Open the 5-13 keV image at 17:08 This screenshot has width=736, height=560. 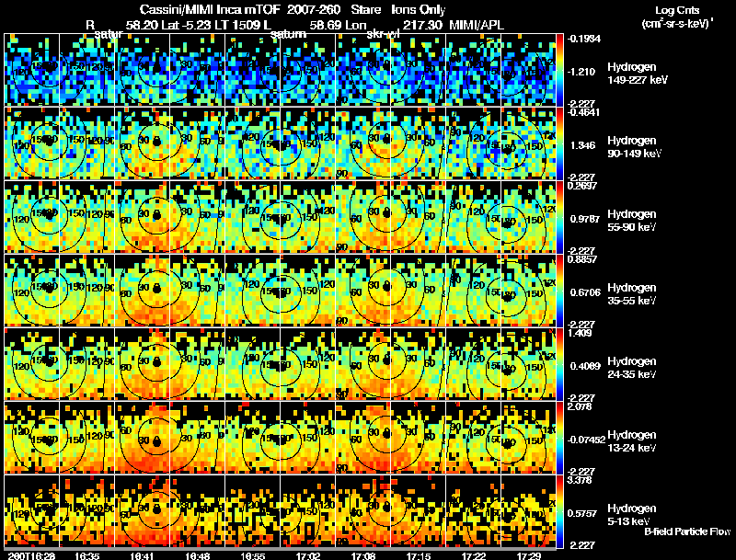click(x=363, y=511)
